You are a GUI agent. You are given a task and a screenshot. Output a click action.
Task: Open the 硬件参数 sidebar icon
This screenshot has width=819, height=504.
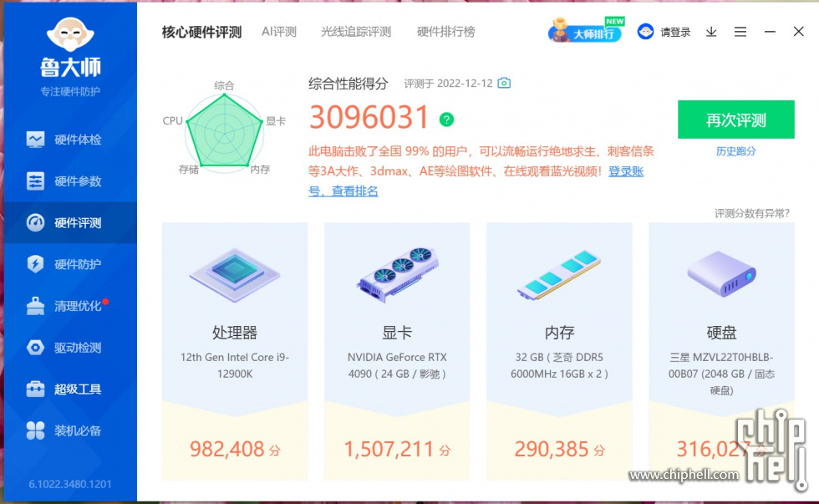coord(35,181)
